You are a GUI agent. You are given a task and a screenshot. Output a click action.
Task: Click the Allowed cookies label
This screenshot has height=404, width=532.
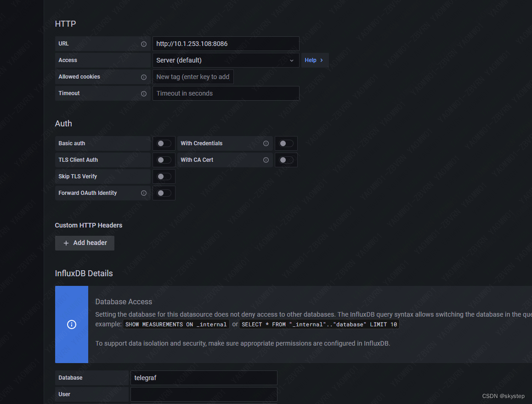click(79, 77)
